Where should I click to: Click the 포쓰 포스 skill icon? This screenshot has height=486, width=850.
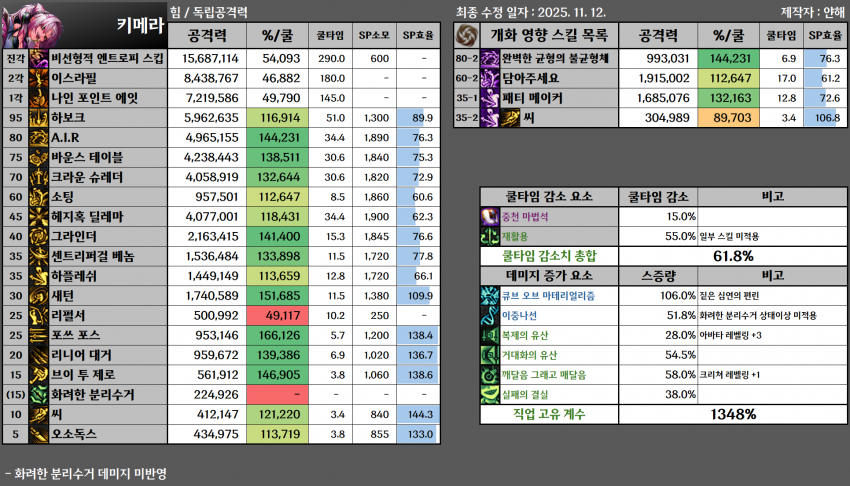tap(39, 336)
